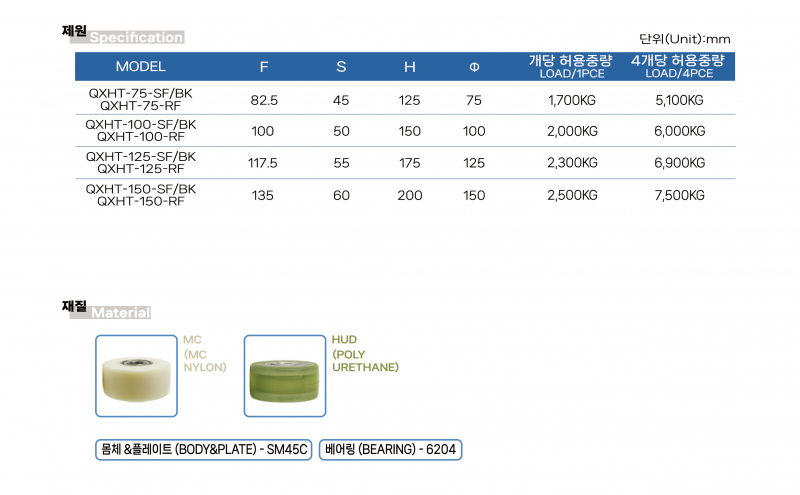Click the QXHT-150-SF/BK model cell
The height and width of the screenshot is (495, 800).
[x=141, y=195]
